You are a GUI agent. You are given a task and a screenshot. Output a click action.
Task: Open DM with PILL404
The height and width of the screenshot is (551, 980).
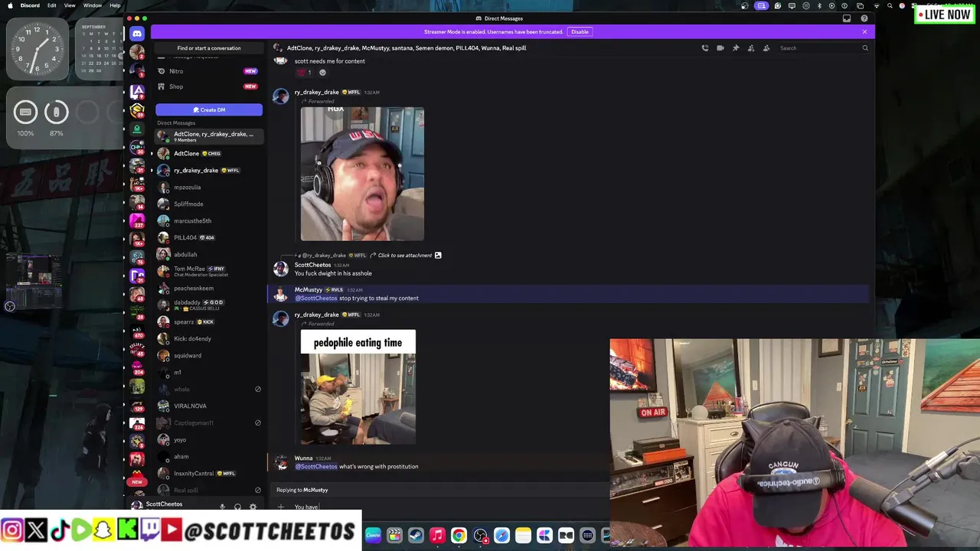tap(209, 238)
